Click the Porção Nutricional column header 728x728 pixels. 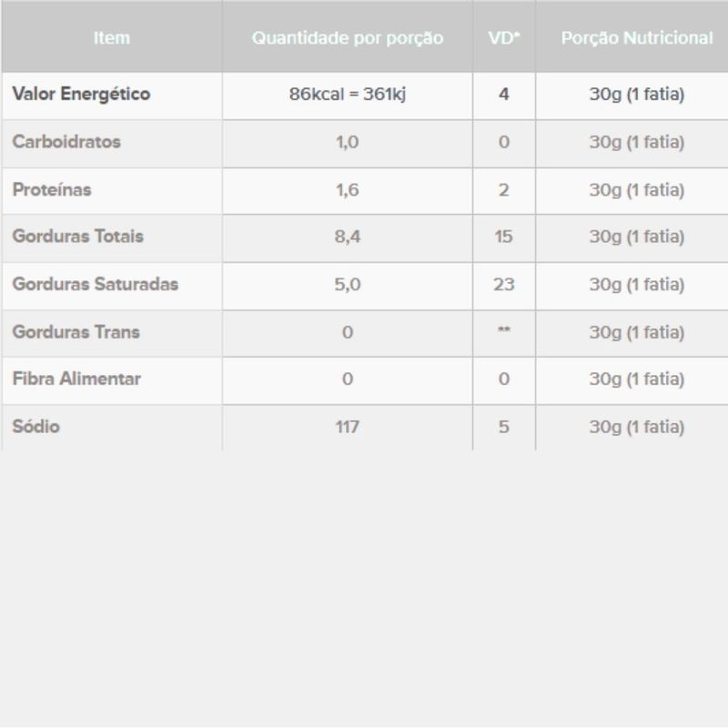pos(636,38)
